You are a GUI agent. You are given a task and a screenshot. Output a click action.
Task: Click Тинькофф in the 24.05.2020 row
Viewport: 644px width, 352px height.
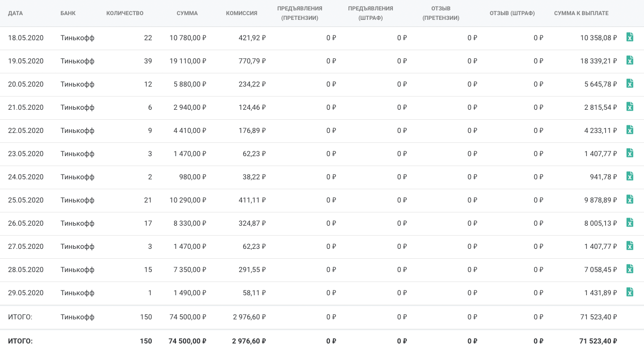(x=78, y=177)
